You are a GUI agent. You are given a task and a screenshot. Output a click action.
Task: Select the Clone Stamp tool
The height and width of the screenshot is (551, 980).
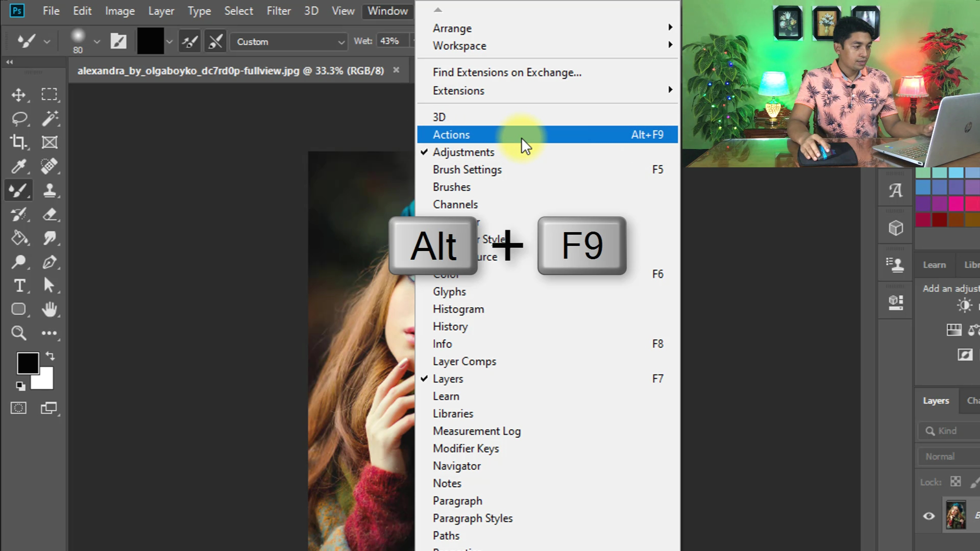click(x=50, y=190)
